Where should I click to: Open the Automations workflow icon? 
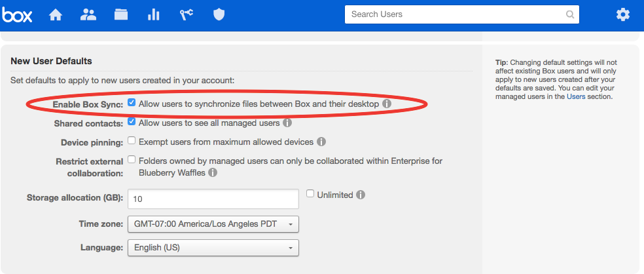point(187,15)
